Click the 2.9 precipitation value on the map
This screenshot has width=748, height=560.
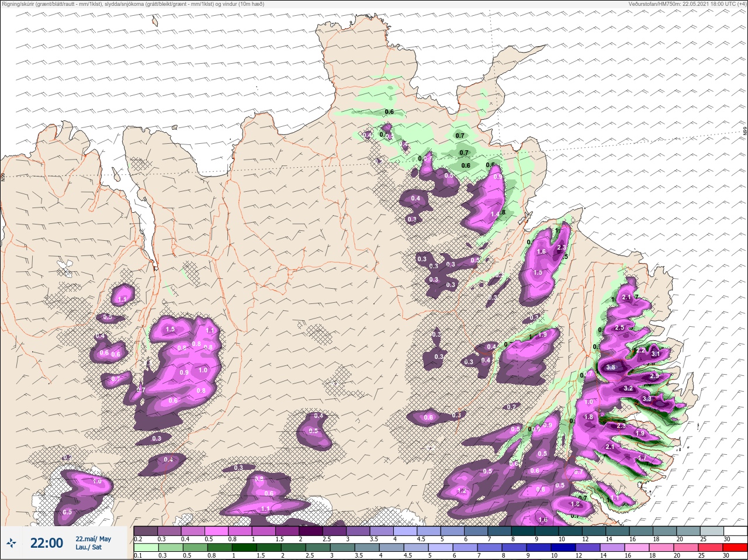654,376
